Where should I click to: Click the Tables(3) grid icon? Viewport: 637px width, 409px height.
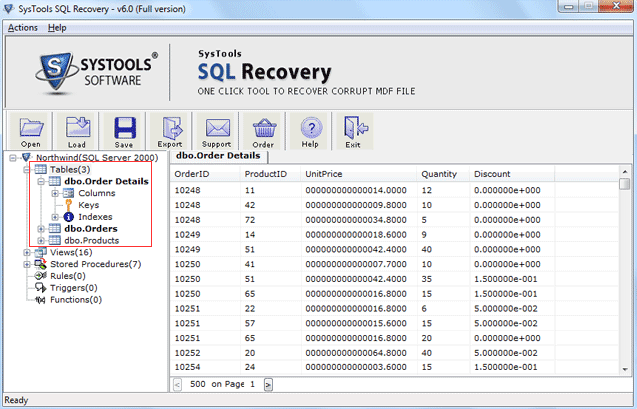[x=40, y=169]
